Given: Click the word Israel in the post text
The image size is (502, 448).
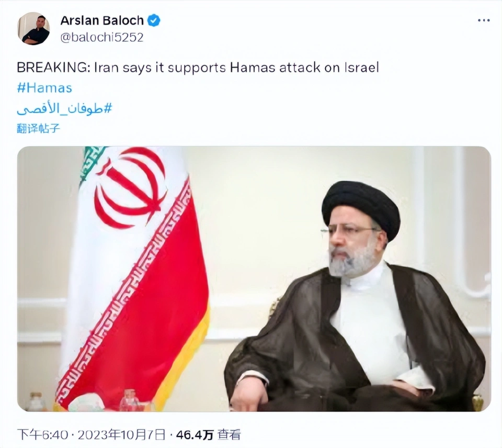Looking at the screenshot, I should pos(362,68).
